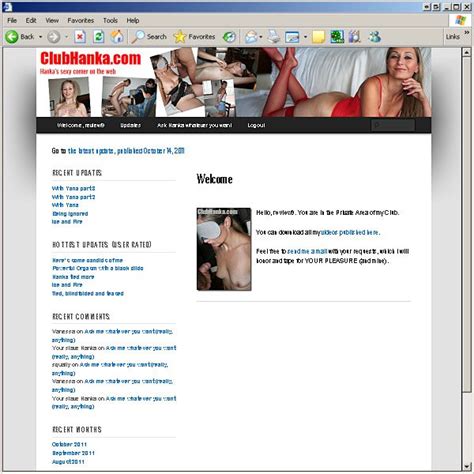Click the site search field in the dark bar
Screen dimensions: 474x474
393,125
